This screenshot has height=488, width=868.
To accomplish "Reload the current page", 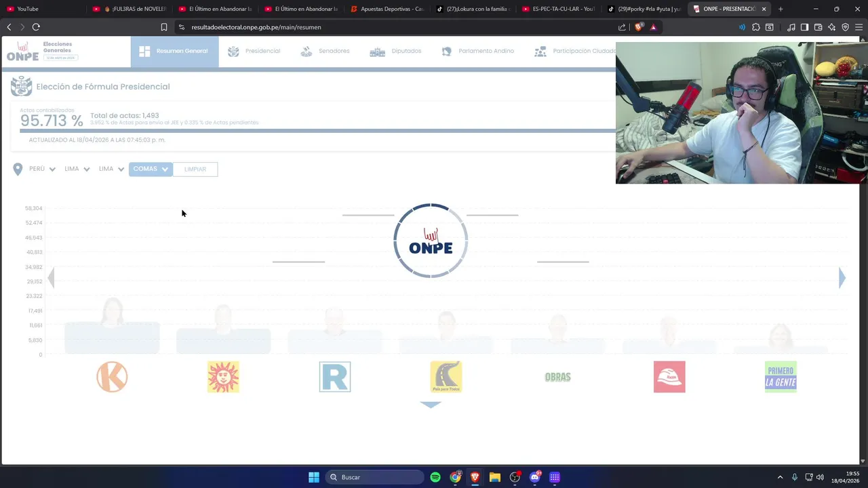I will pyautogui.click(x=36, y=27).
